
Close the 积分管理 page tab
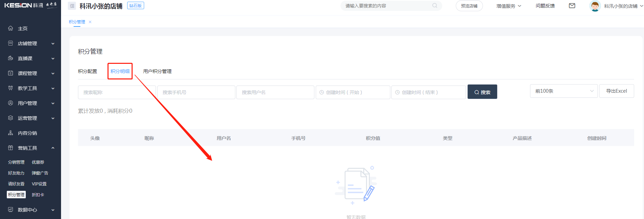(90, 22)
